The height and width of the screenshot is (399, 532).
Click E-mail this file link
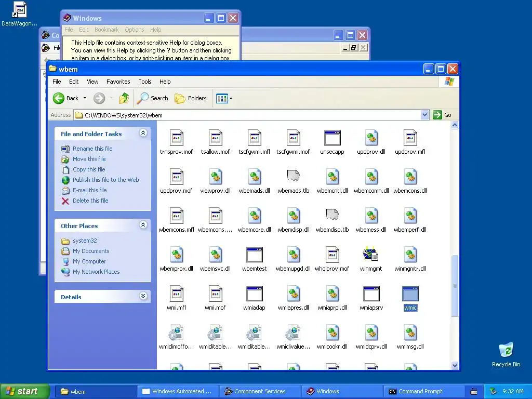coord(89,190)
